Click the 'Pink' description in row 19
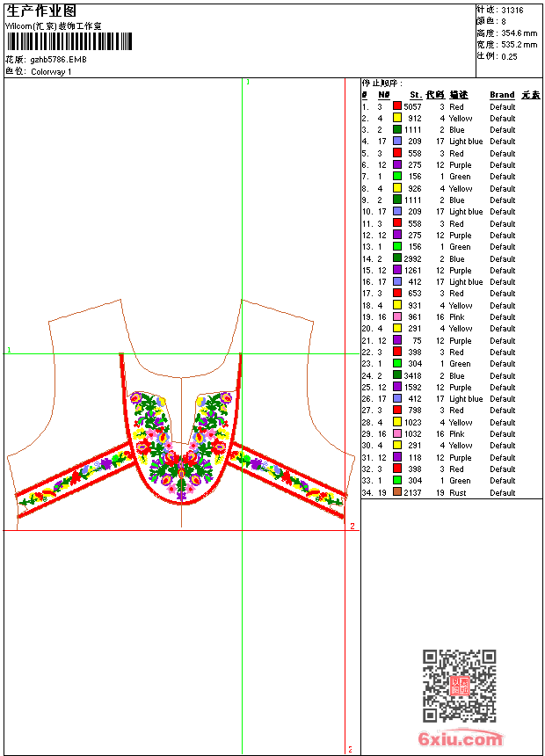Screen dimensions: 545x756 (457, 317)
